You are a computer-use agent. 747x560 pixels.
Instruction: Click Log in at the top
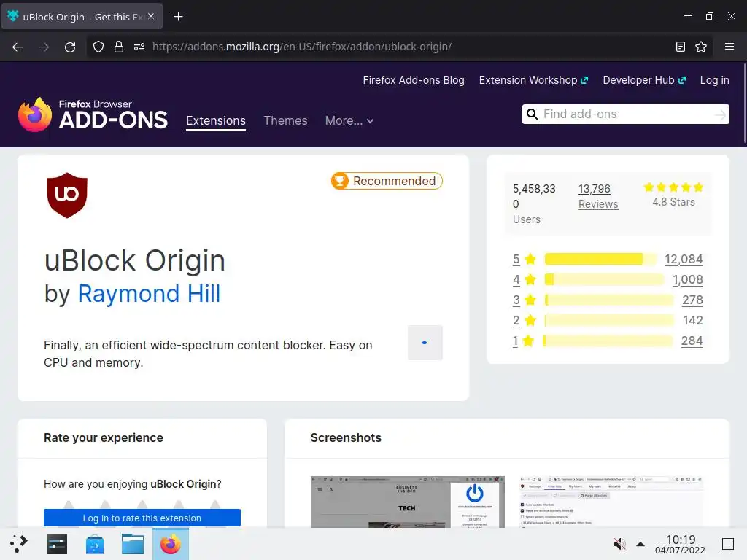pos(714,80)
